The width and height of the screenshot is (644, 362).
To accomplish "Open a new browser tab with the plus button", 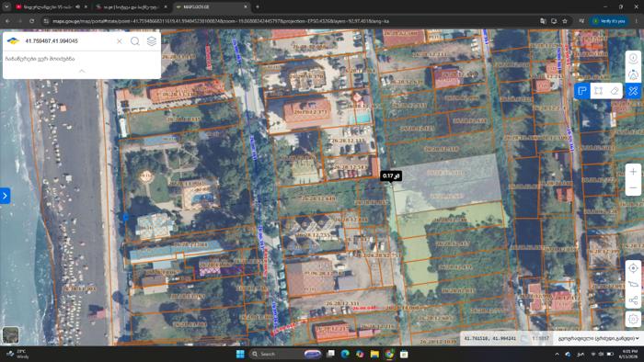I will [x=258, y=7].
